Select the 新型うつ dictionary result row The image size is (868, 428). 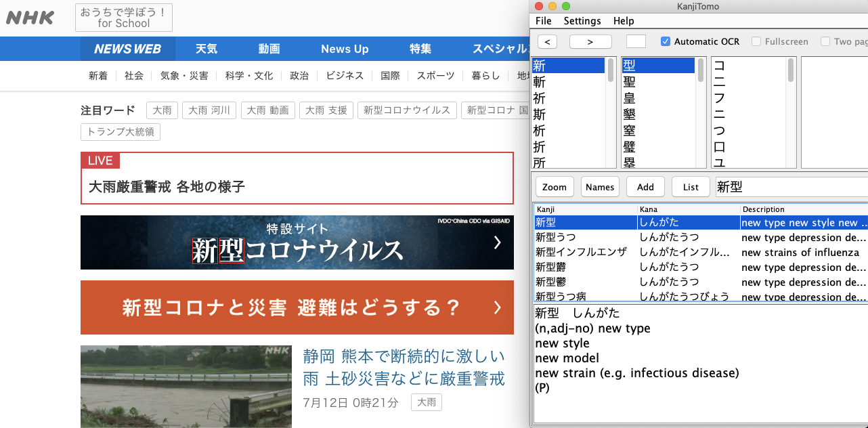[x=701, y=238]
